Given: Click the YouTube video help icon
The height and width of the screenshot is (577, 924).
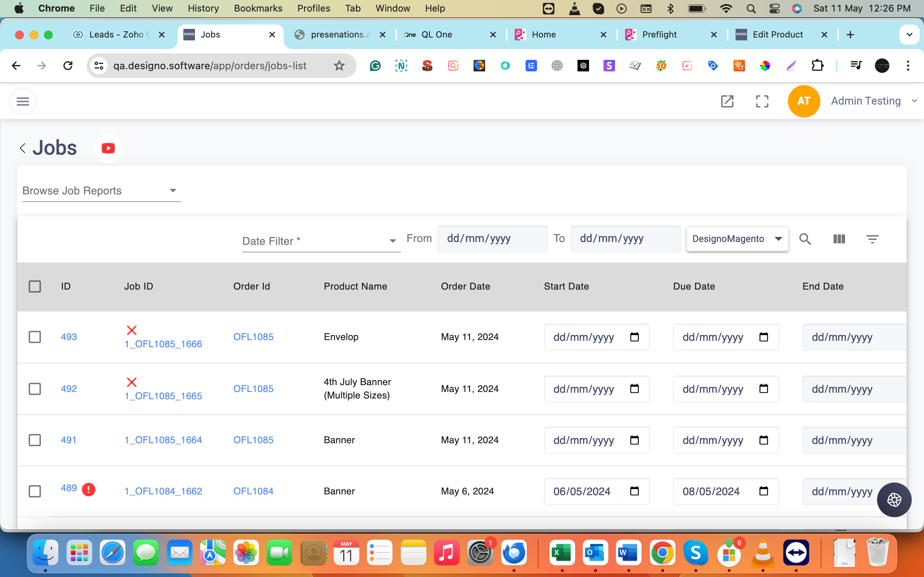Looking at the screenshot, I should (108, 148).
